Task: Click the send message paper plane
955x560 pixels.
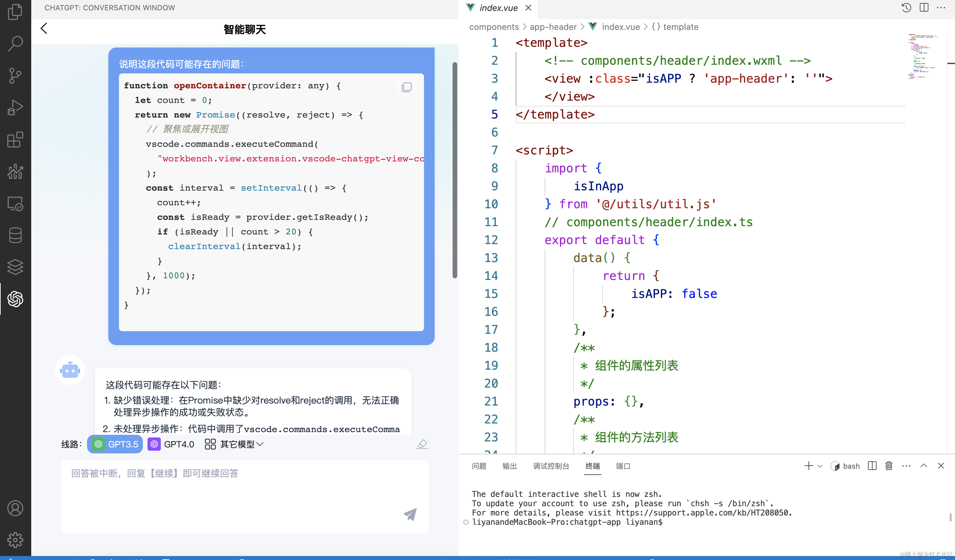Action: coord(410,514)
